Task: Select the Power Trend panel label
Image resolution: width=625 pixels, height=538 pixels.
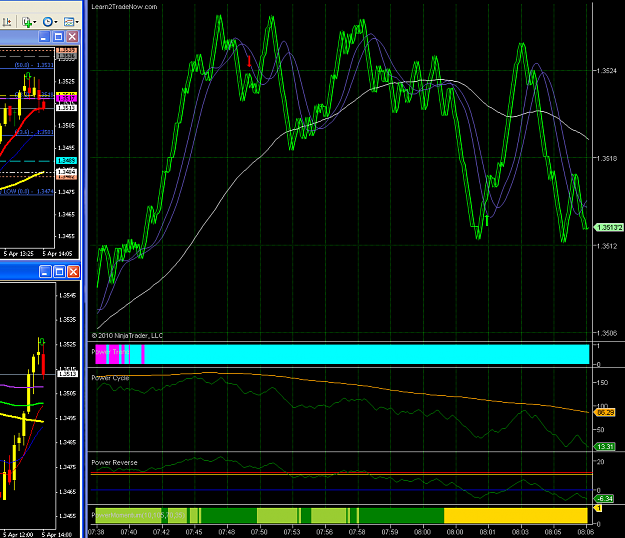Action: coord(110,352)
